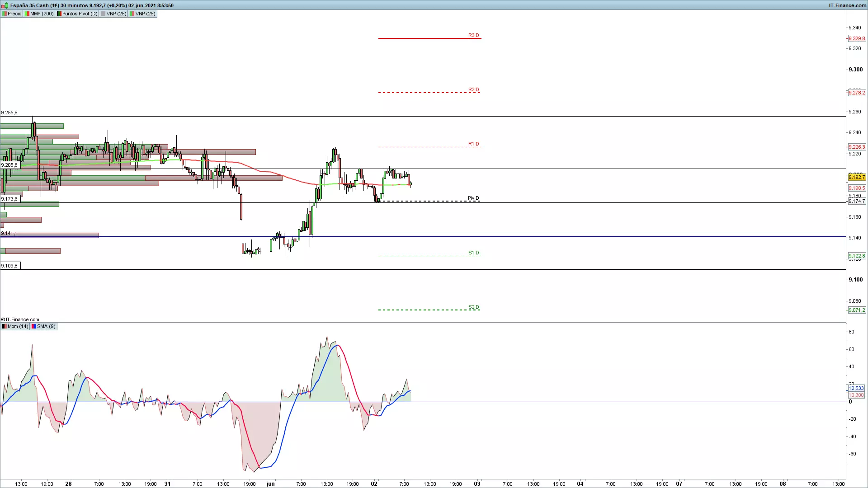Select the R3 D pivot label
This screenshot has height=488, width=868.
click(473, 35)
